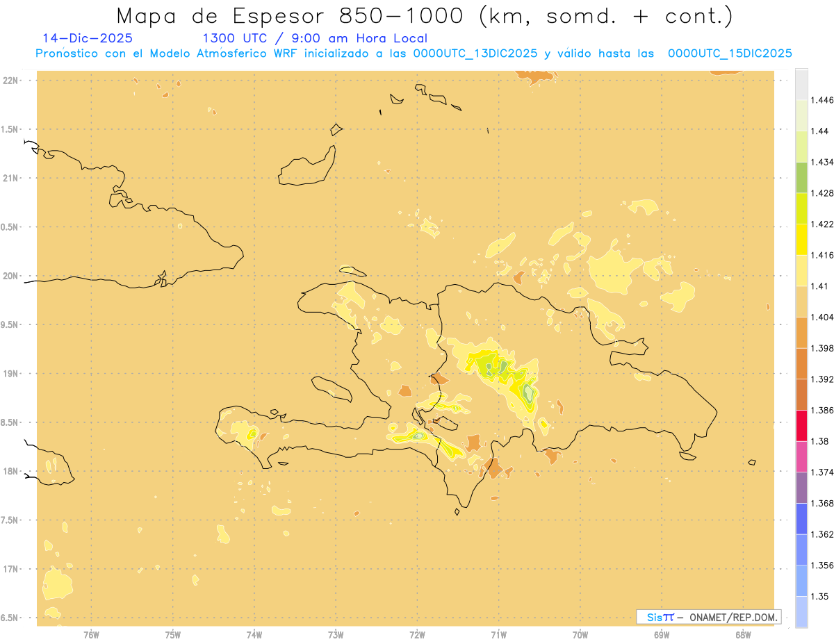The height and width of the screenshot is (644, 834).
Task: Click the 18N latitude label
Action: (x=12, y=471)
